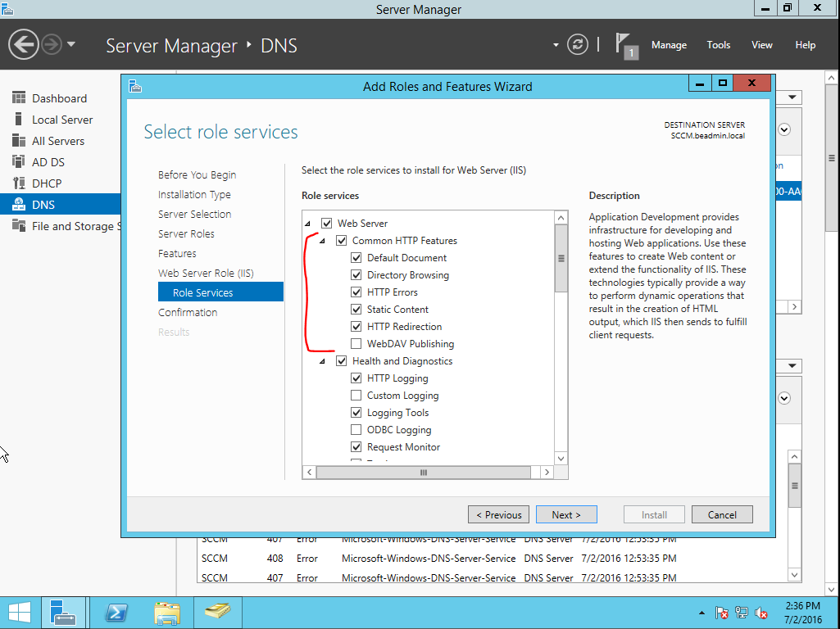Open Manage menu

coord(669,45)
